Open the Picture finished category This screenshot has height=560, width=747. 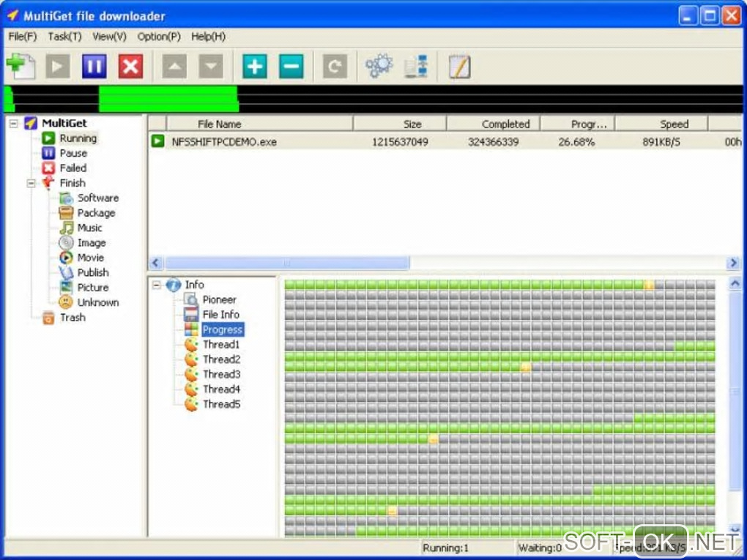[x=93, y=288]
